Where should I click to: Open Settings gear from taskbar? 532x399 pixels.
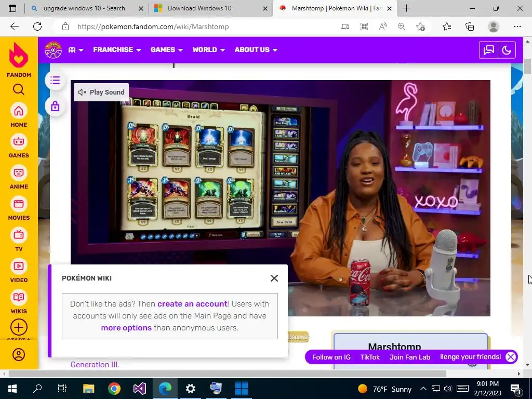tap(190, 389)
